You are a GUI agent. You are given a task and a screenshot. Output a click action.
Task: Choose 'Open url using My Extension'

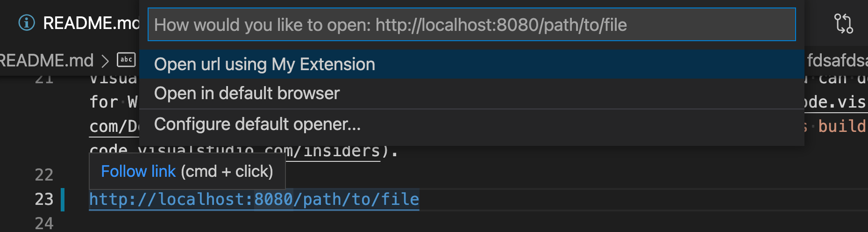[x=264, y=65]
